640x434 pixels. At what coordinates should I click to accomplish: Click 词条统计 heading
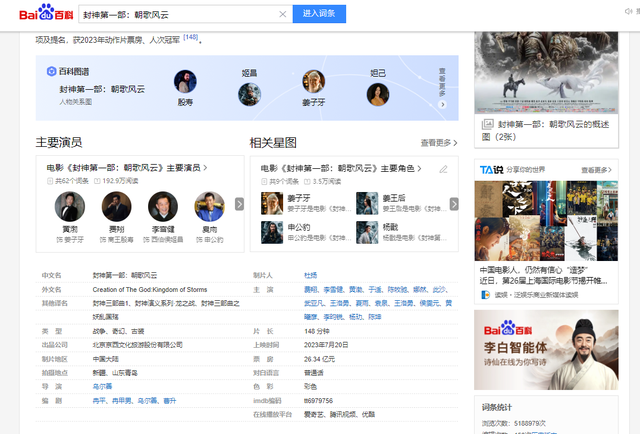coord(497,407)
